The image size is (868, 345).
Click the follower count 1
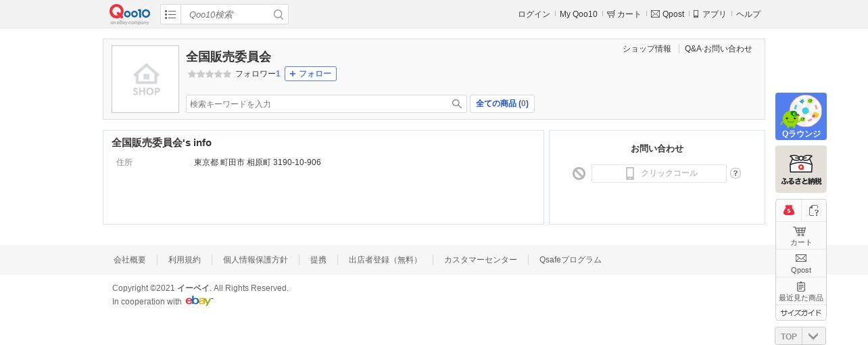pos(278,74)
